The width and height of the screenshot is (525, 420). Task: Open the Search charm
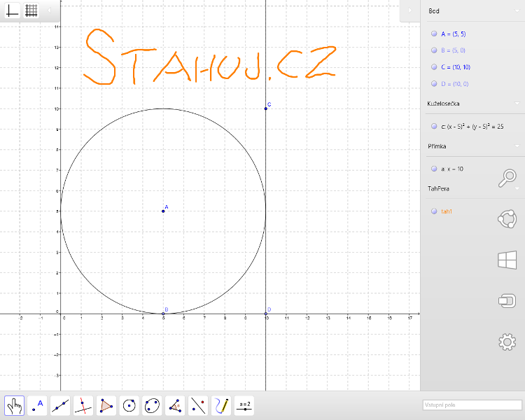507,178
